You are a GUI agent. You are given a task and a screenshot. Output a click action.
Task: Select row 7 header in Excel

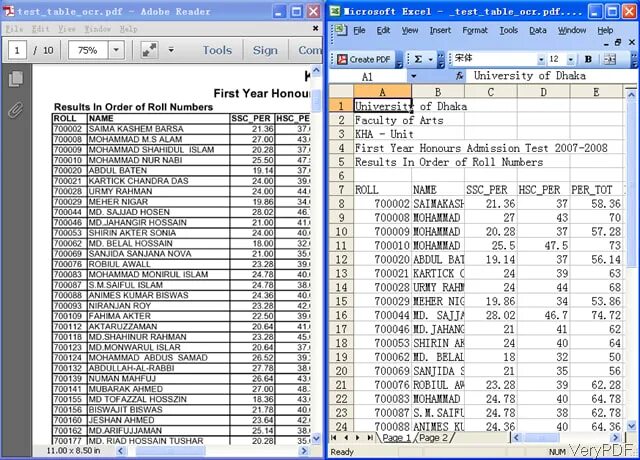tap(341, 190)
